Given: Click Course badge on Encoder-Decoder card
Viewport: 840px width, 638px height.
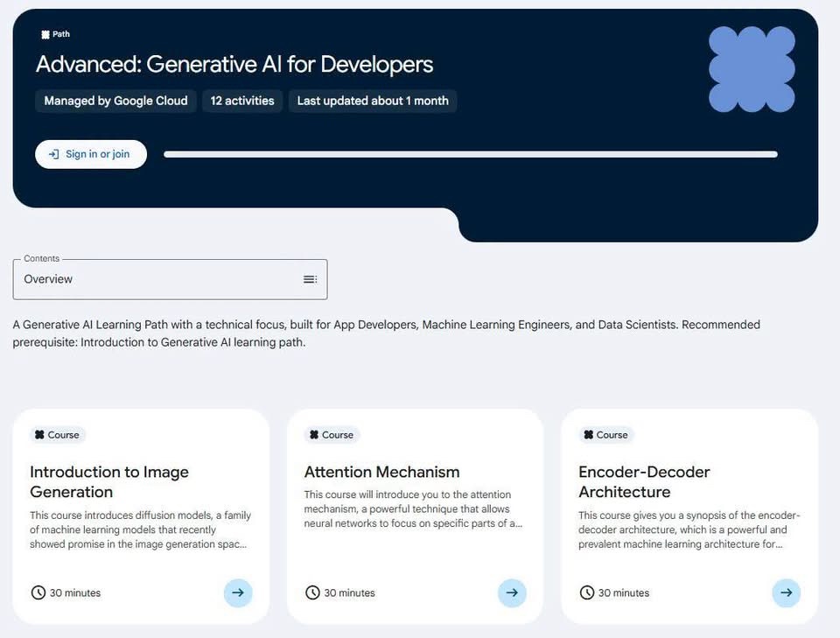Looking at the screenshot, I should tap(605, 435).
